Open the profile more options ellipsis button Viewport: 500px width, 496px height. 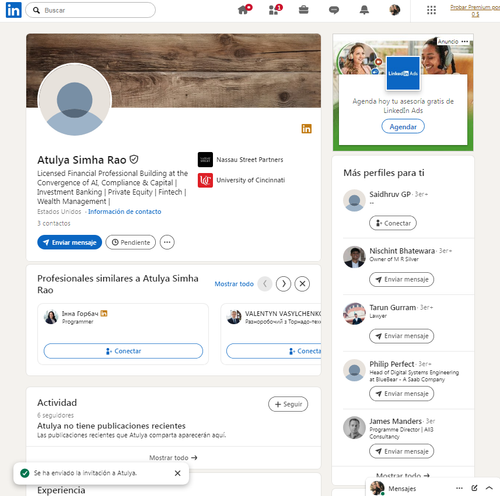click(x=167, y=242)
